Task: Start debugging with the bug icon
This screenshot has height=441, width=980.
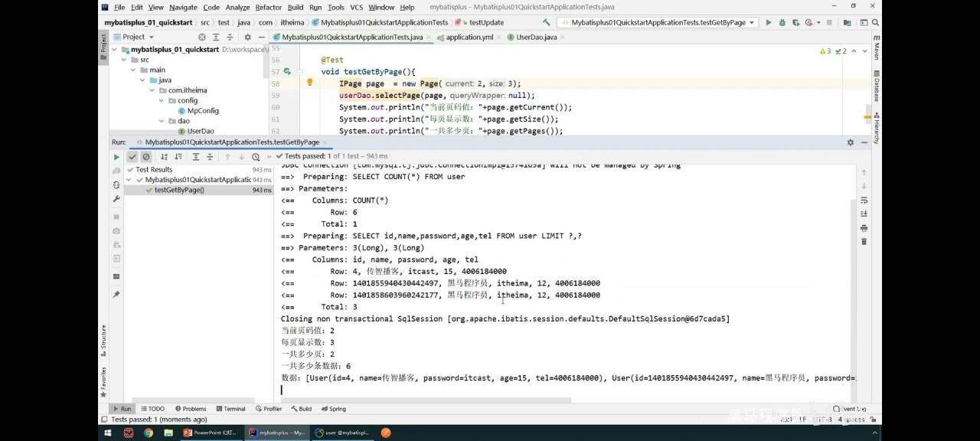Action: pos(782,23)
